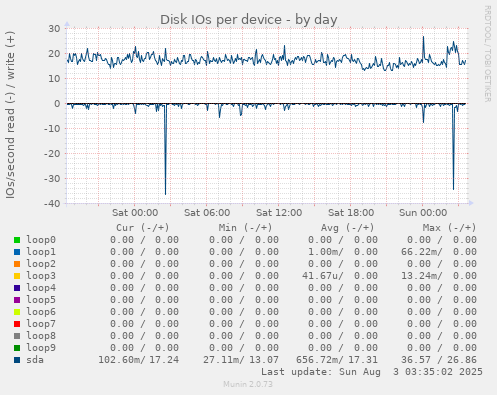The width and height of the screenshot is (497, 395).
Task: Click loop3 max value 13.24m/ 0.00
Action: click(439, 276)
